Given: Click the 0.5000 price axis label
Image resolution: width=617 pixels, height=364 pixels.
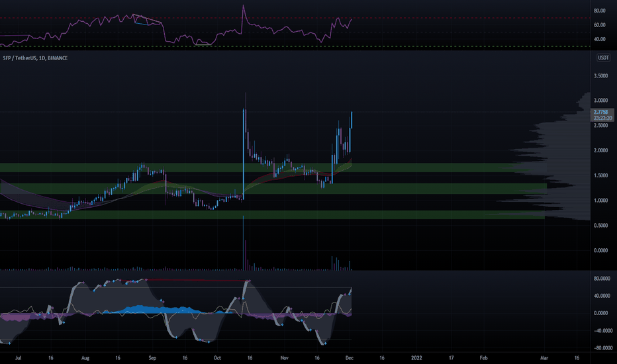Looking at the screenshot, I should click(x=600, y=226).
